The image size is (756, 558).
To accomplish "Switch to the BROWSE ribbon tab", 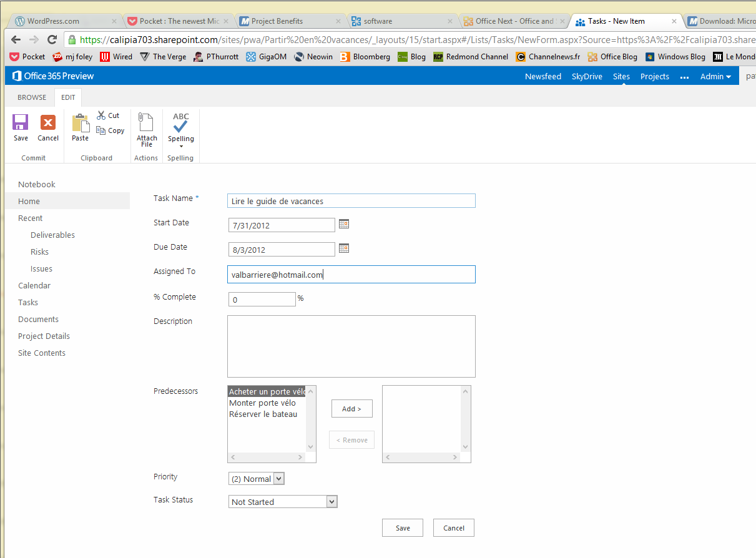I will tap(32, 97).
